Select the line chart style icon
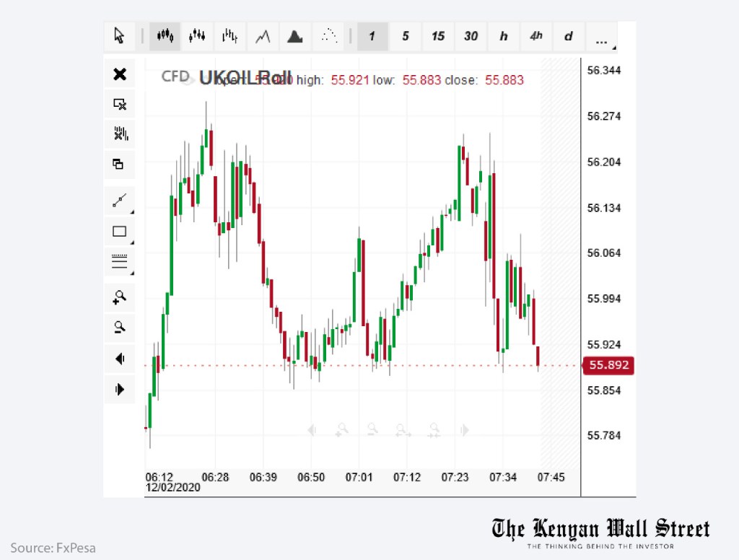 tap(263, 35)
